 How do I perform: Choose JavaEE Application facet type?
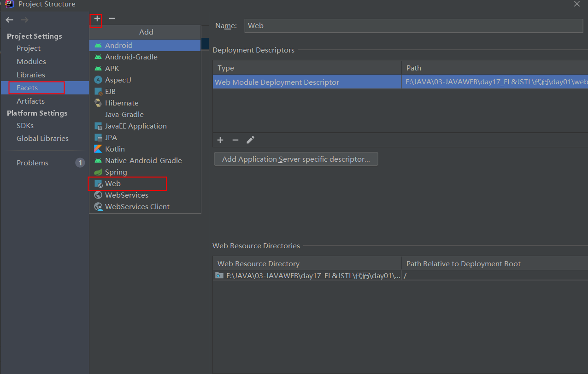[x=145, y=126]
